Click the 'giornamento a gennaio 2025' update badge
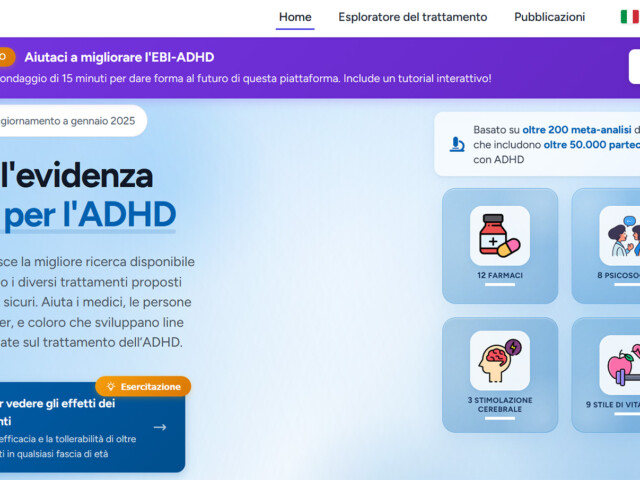This screenshot has width=640, height=480. tap(73, 121)
